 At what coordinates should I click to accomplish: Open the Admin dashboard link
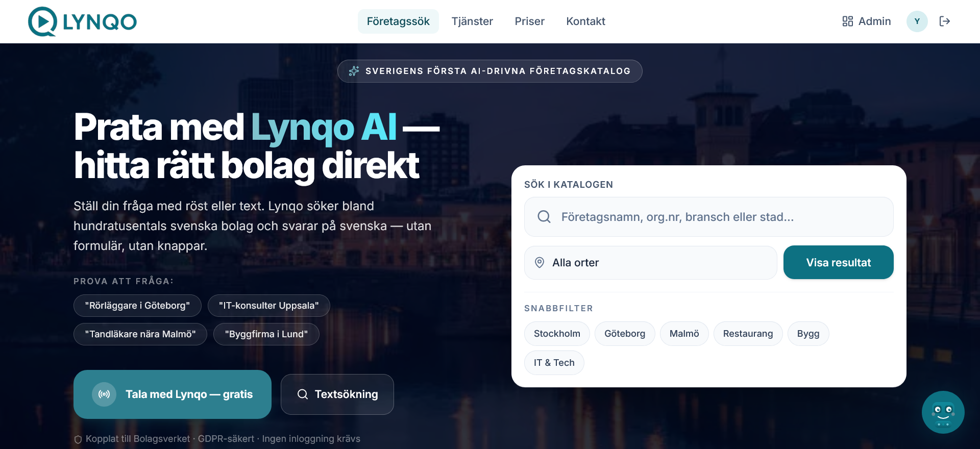[866, 21]
